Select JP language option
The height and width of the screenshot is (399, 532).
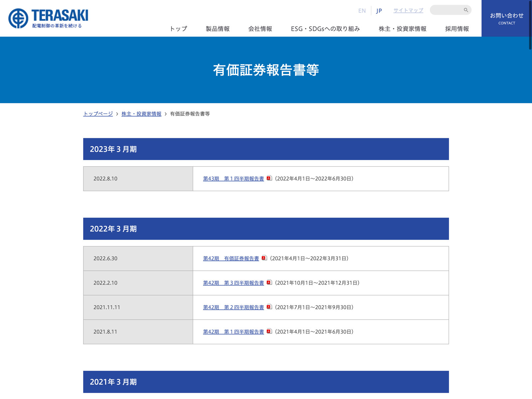(x=379, y=11)
